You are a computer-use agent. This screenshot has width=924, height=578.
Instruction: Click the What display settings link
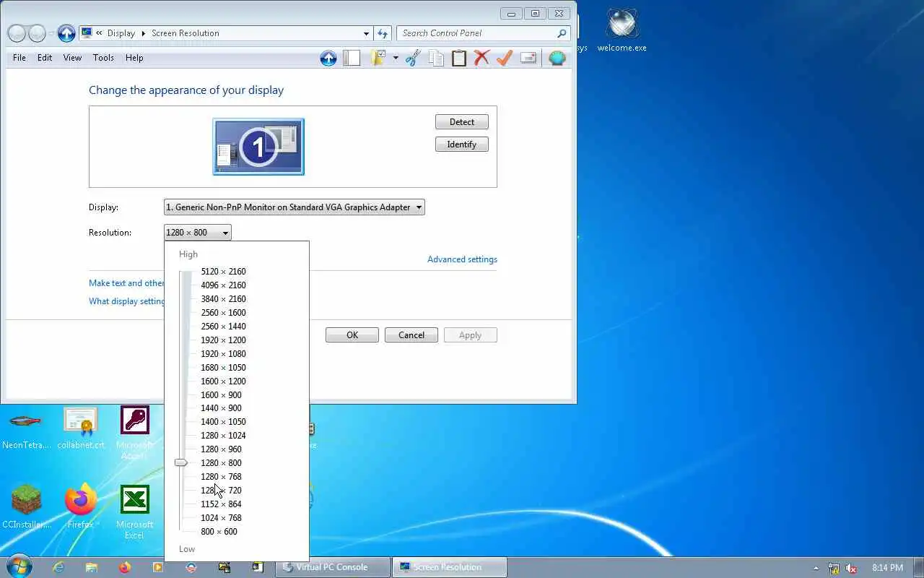tap(127, 301)
